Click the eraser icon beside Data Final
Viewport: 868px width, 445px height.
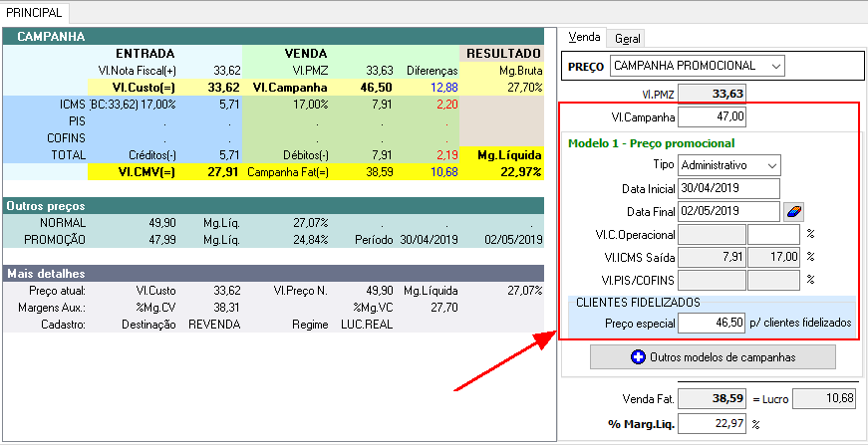point(794,211)
